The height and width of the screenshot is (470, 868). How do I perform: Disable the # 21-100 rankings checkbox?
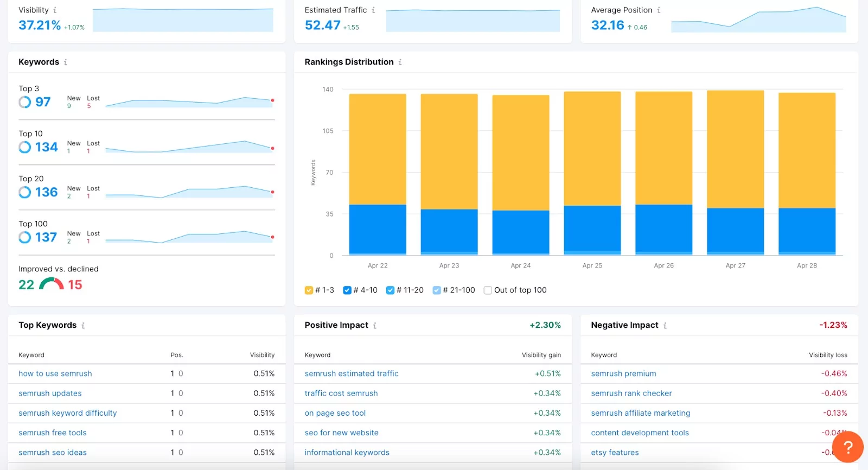coord(437,290)
